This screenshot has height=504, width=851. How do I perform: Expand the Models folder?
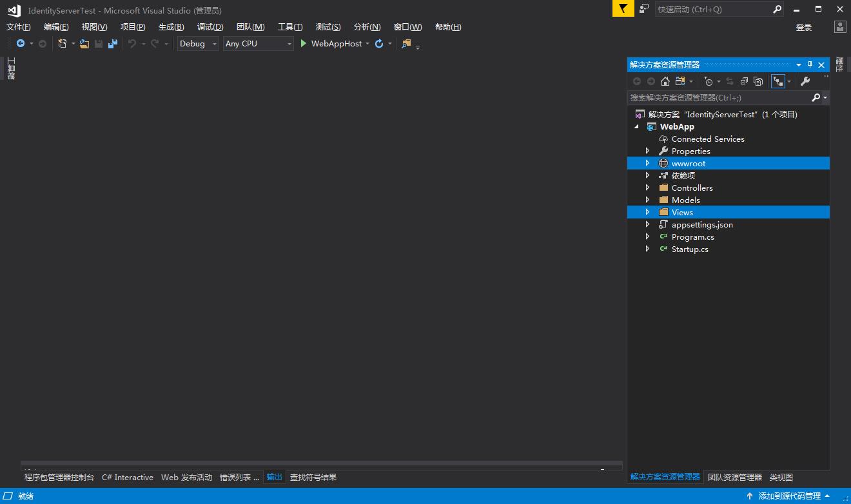tap(648, 200)
